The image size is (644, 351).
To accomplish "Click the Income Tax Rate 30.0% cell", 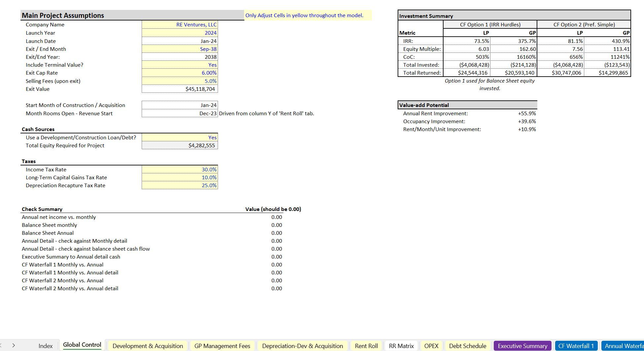I will pyautogui.click(x=180, y=169).
